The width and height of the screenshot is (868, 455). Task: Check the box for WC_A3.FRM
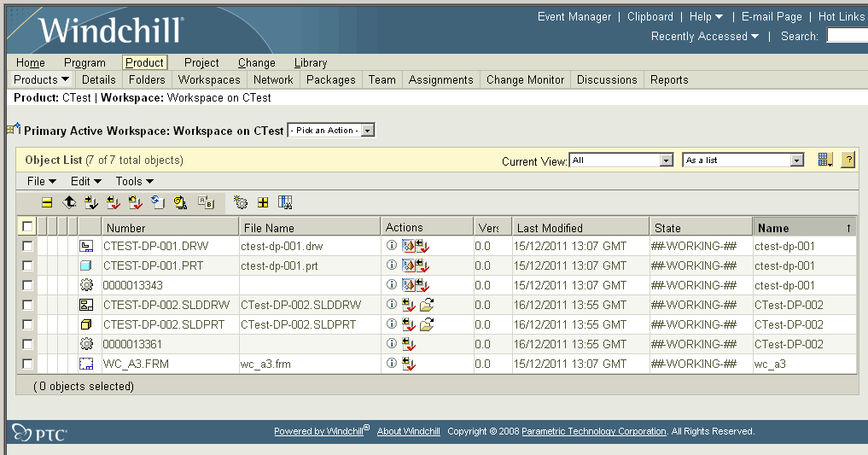(x=27, y=364)
